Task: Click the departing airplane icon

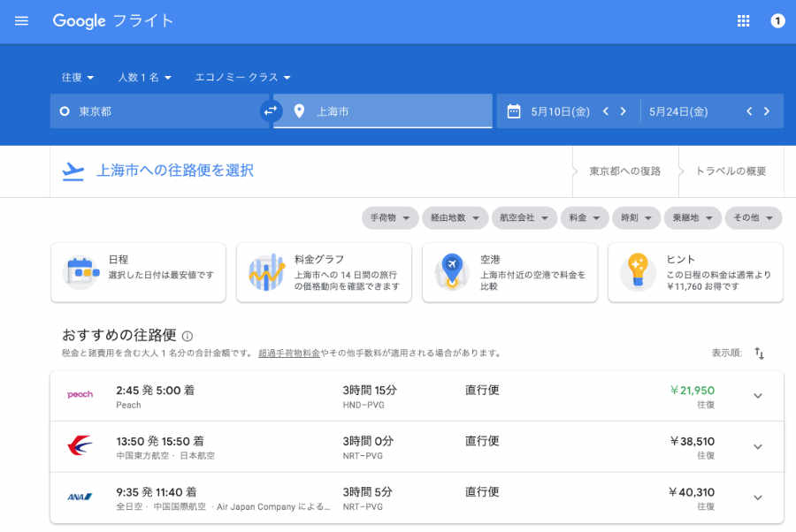Action: pyautogui.click(x=73, y=171)
